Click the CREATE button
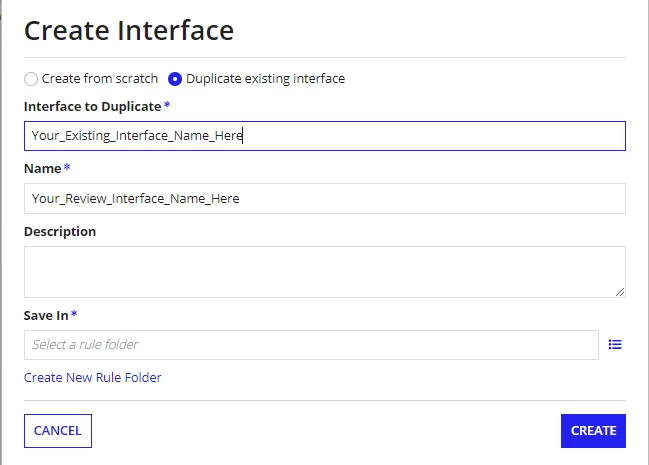 [594, 431]
